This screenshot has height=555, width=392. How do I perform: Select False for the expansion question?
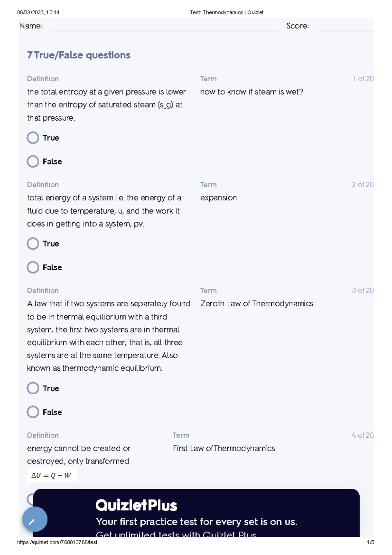point(33,267)
